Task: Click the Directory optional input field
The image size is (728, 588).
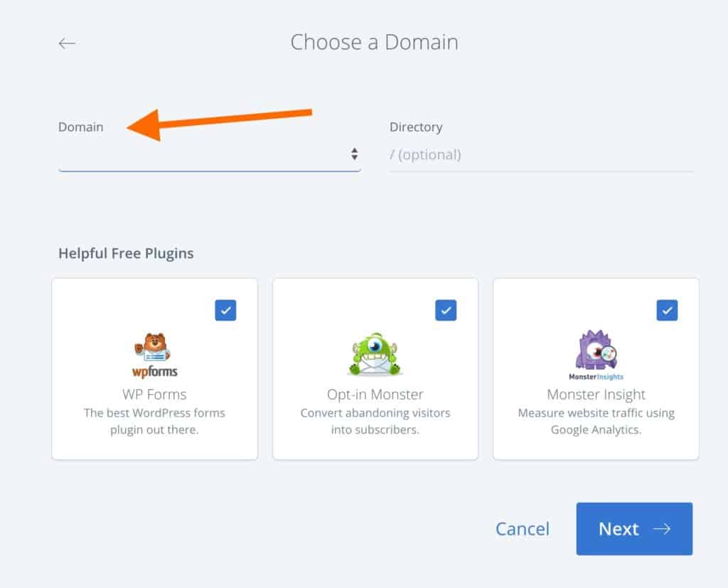Action: coord(541,155)
